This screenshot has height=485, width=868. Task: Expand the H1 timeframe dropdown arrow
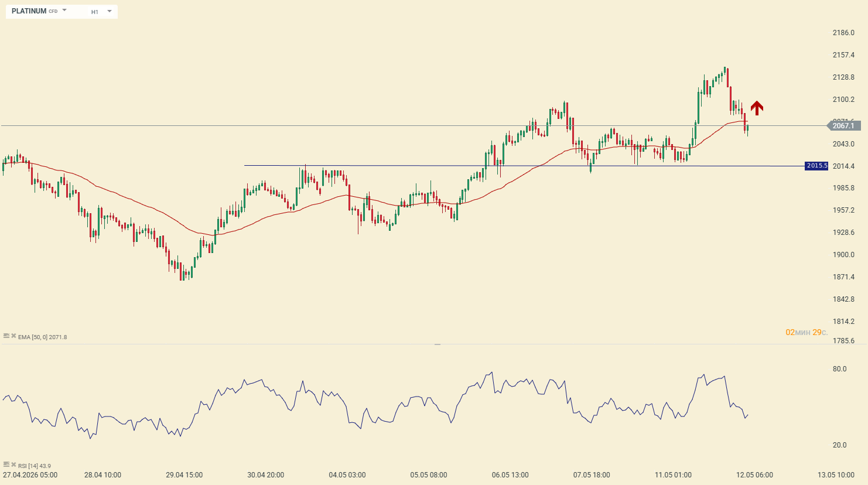click(110, 11)
